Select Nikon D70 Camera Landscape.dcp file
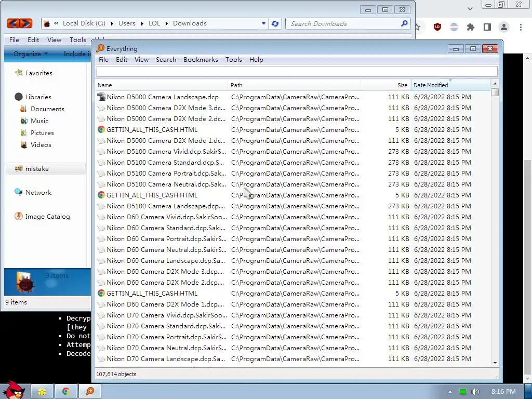Image resolution: width=532 pixels, height=399 pixels. point(166,358)
